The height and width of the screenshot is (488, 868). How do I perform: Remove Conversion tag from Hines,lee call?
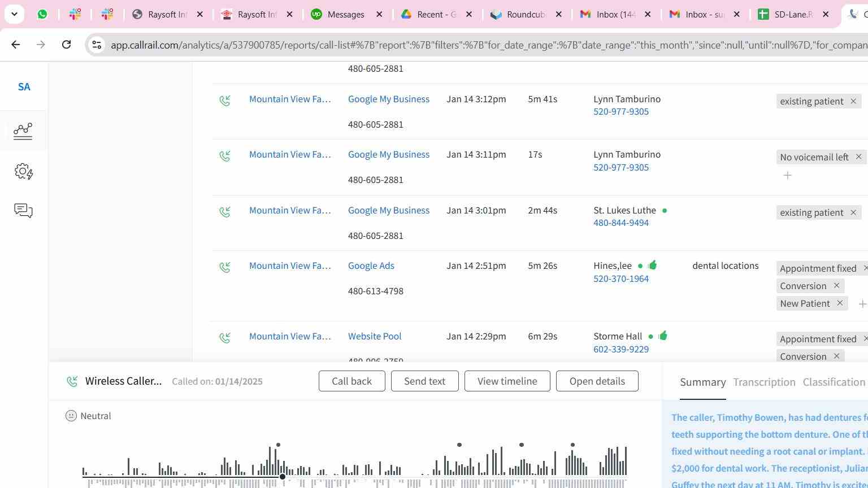(837, 286)
